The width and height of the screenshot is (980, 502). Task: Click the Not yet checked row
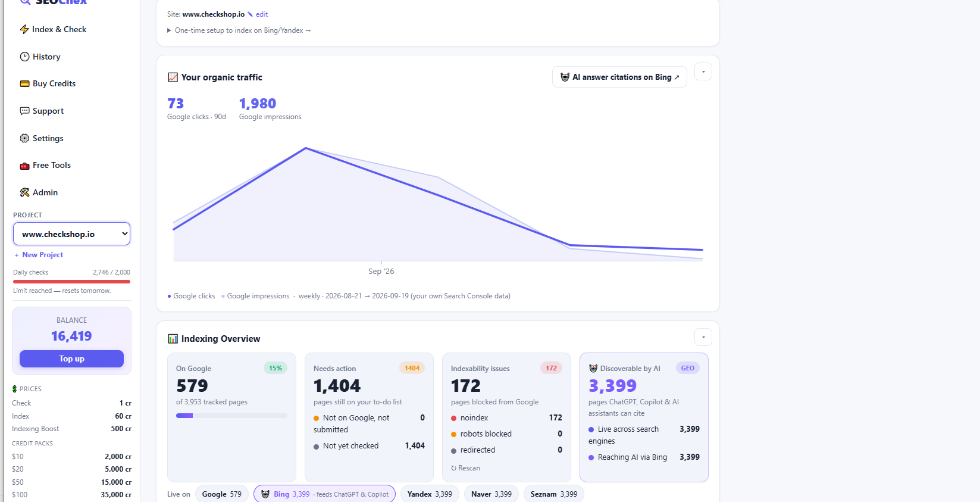pos(369,446)
